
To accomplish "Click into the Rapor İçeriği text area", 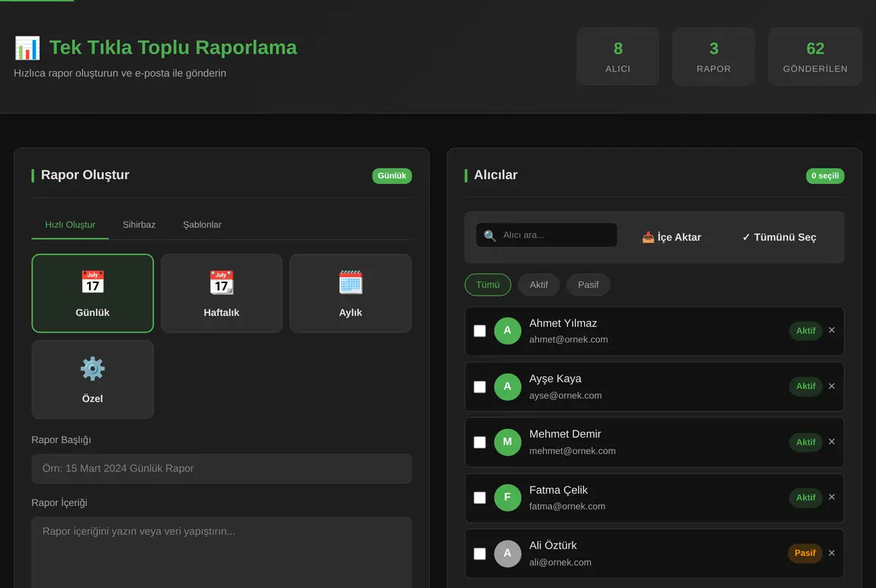I will click(x=222, y=552).
